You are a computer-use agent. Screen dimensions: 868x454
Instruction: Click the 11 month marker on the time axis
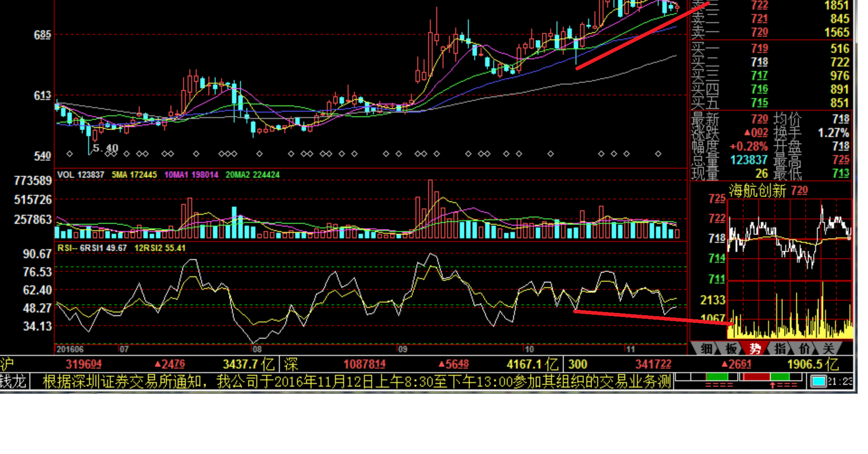pos(630,349)
